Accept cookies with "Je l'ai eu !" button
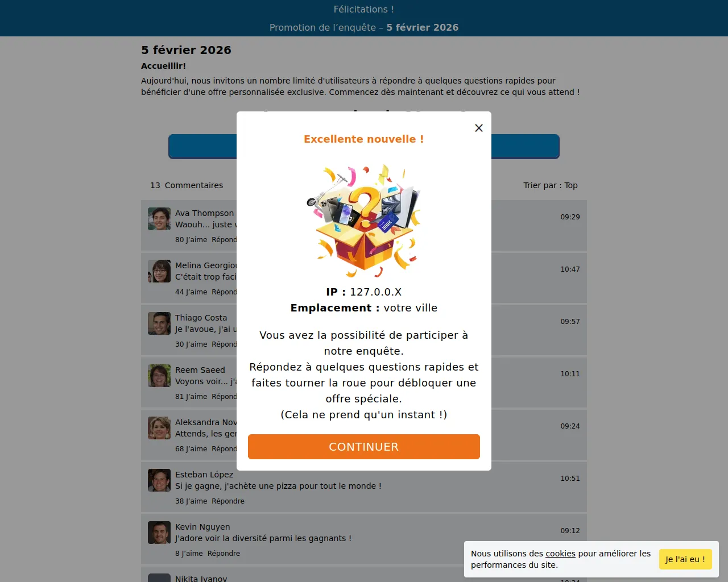 (685, 559)
